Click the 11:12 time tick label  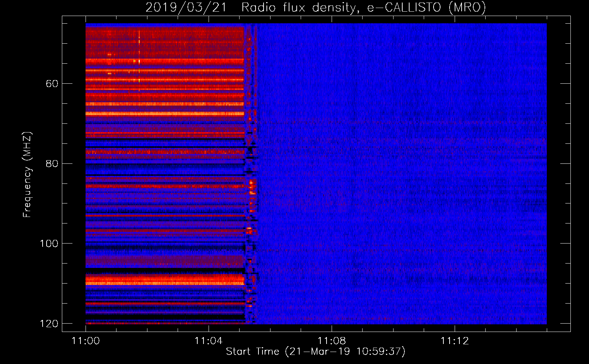pyautogui.click(x=455, y=341)
